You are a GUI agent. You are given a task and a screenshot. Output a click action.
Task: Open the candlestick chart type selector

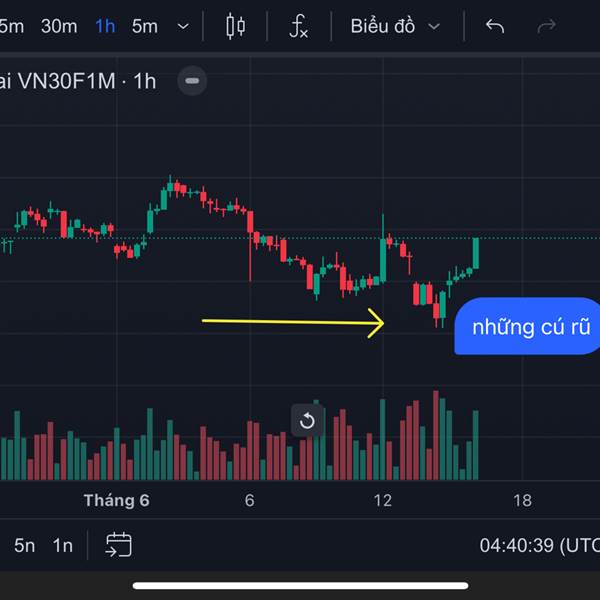(x=235, y=26)
